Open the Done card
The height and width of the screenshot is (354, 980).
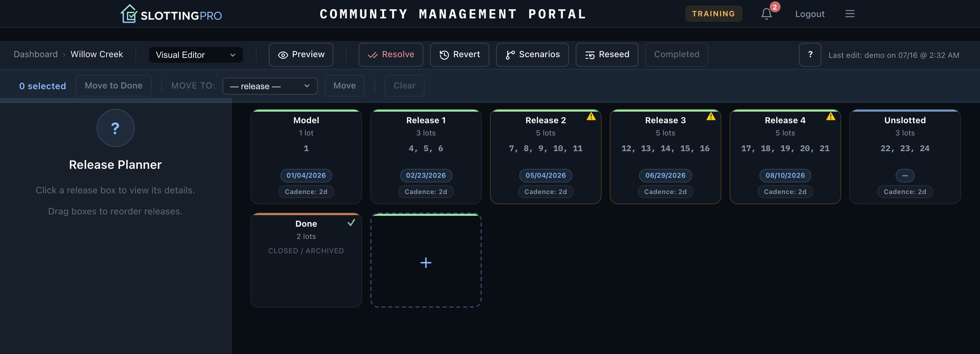(306, 260)
